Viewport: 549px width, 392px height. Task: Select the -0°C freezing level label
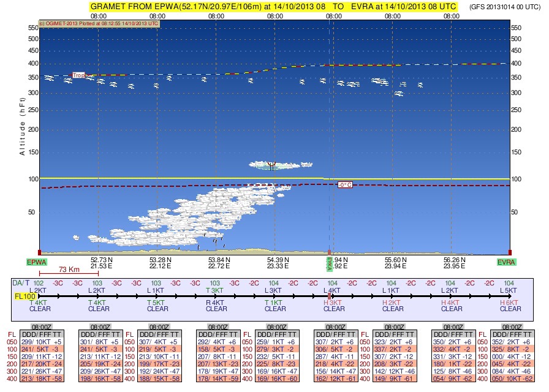345,184
